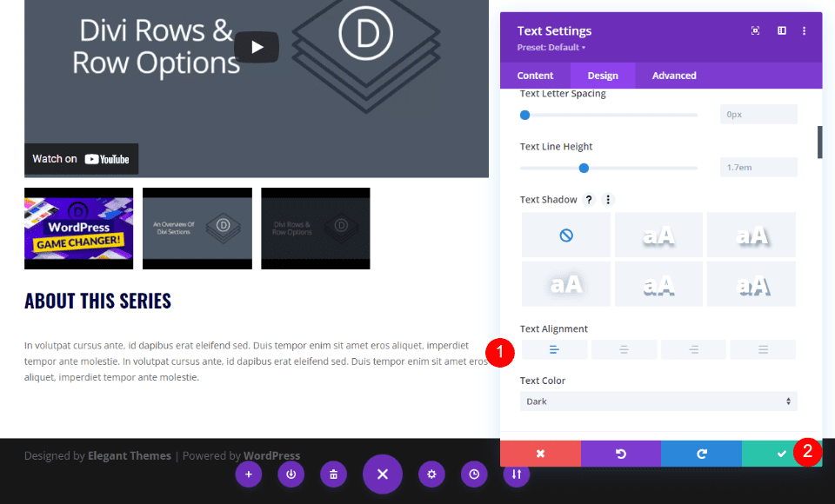Open the Divi editing history clock icon

point(474,474)
